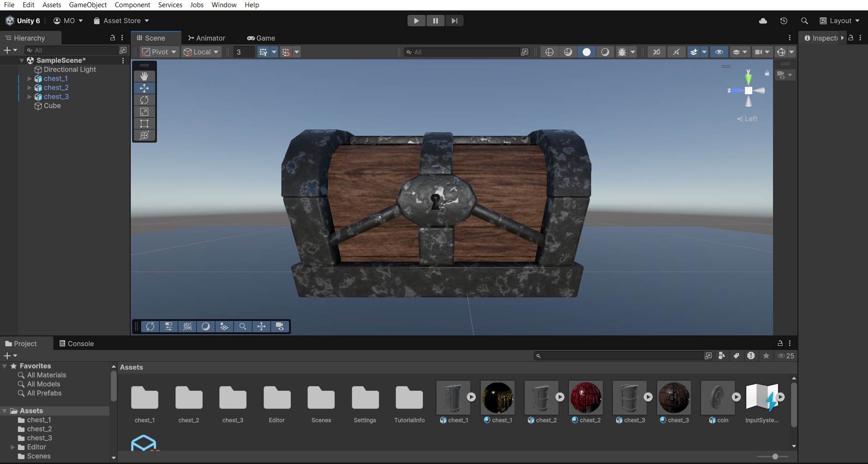Toggle the Hierarchy panel lock
868x464 pixels.
pyautogui.click(x=113, y=38)
